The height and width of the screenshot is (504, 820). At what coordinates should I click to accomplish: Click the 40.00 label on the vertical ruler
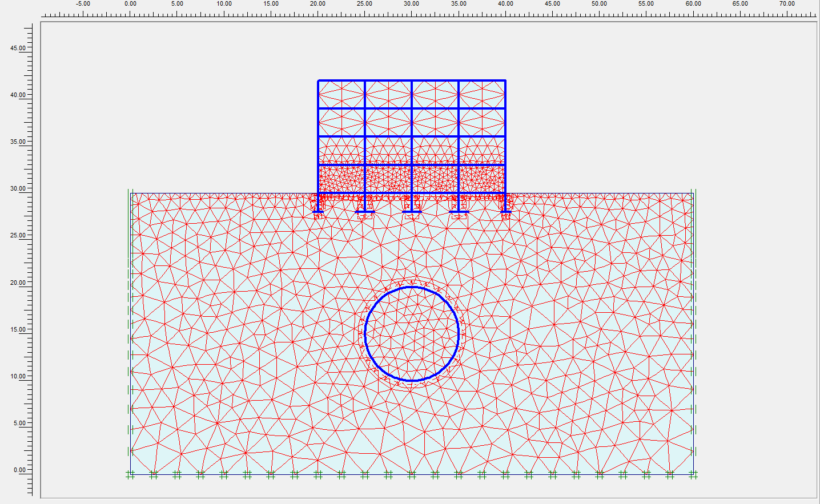[x=18, y=95]
